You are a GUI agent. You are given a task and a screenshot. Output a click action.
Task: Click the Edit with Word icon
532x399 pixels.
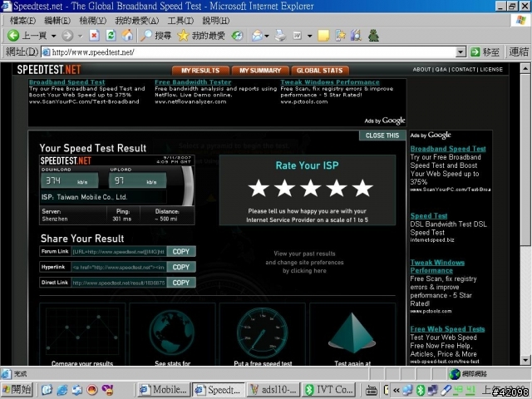(x=298, y=35)
